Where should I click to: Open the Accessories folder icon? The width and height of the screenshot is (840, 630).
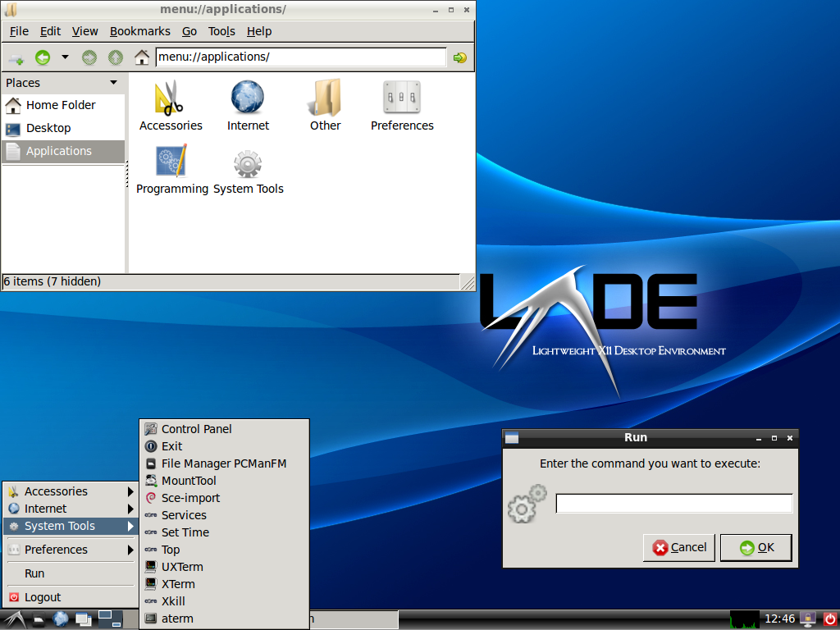170,98
